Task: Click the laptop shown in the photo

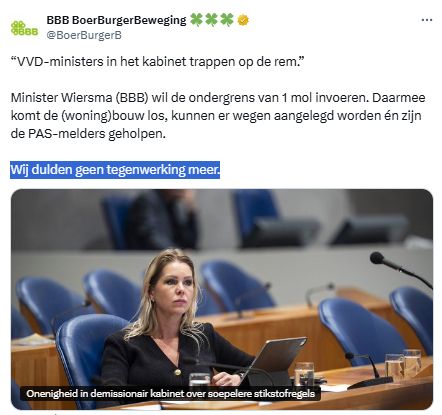Action: point(274,357)
